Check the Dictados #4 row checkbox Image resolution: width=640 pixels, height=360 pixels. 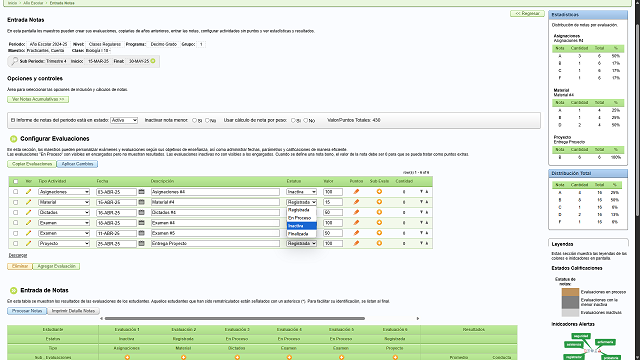pyautogui.click(x=16, y=212)
